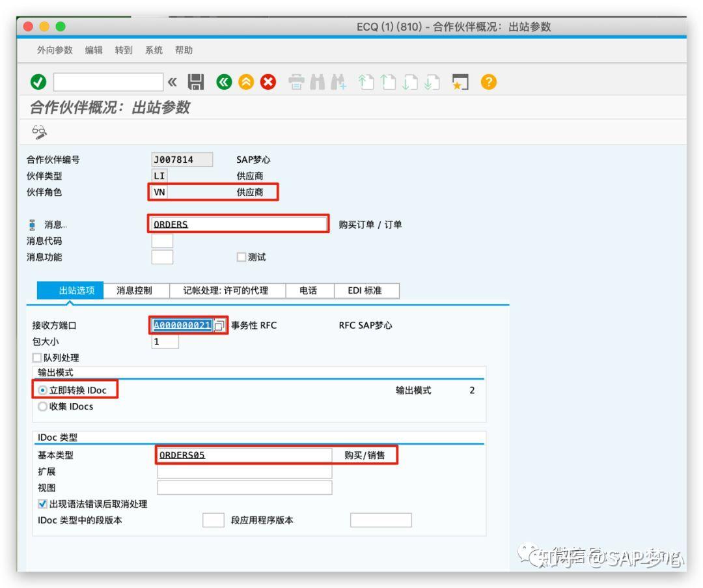
Task: Cancel with the red X icon
Action: tap(268, 82)
